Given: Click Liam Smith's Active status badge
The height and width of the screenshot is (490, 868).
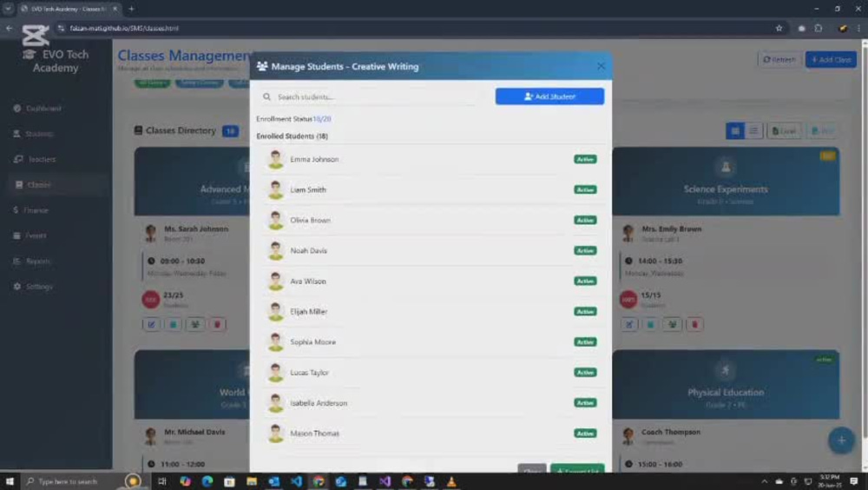Looking at the screenshot, I should coord(585,189).
